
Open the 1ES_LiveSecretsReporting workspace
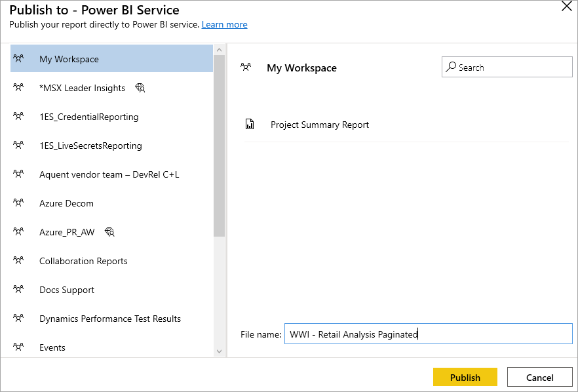click(x=89, y=145)
